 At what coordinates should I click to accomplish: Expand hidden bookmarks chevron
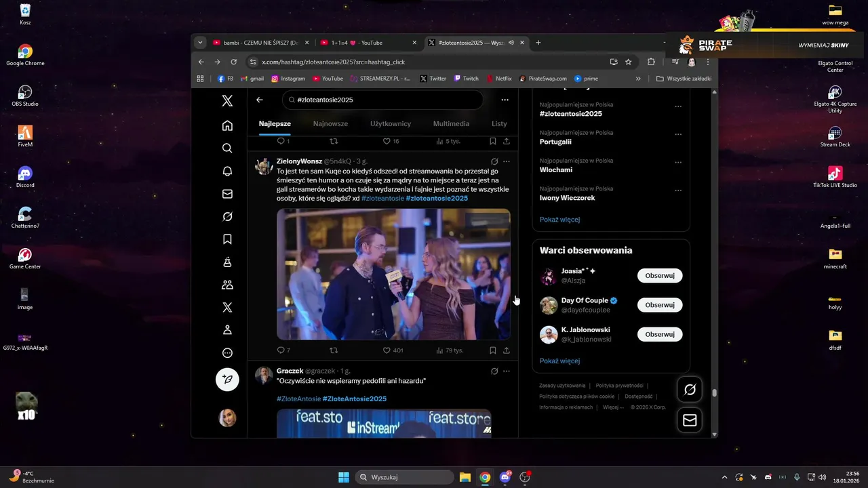638,79
